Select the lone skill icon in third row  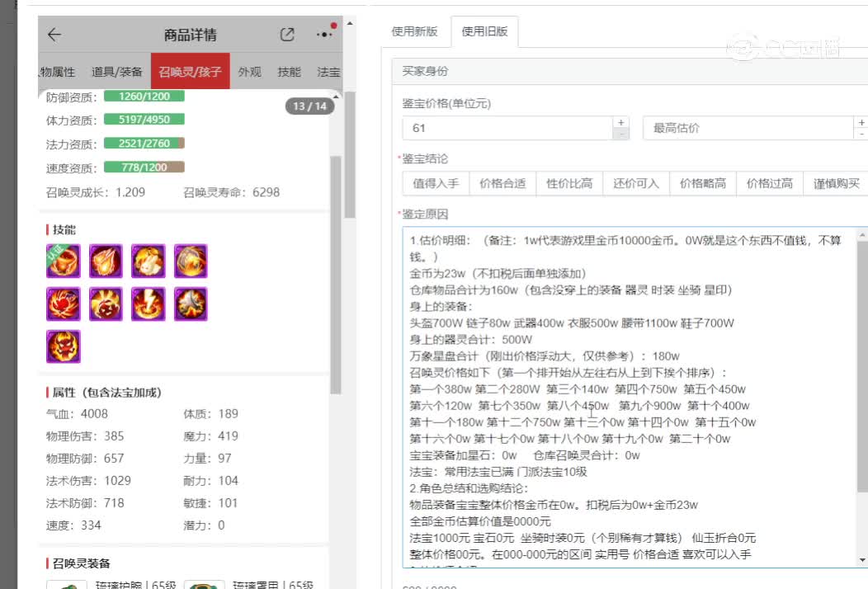tap(63, 346)
